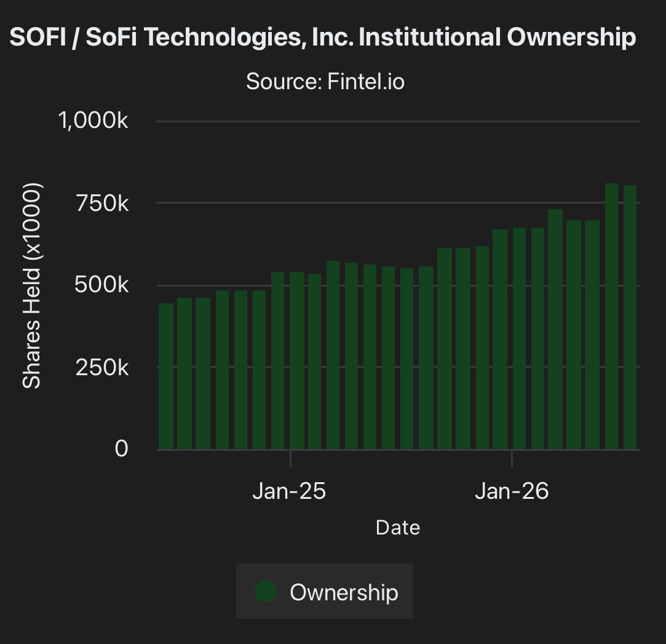Click the x-axis tick mark above Jan-26

(x=512, y=459)
